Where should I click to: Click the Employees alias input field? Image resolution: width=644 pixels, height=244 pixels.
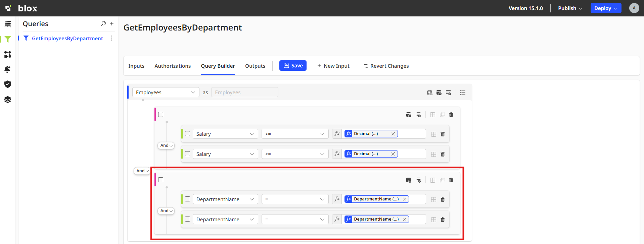click(x=244, y=93)
